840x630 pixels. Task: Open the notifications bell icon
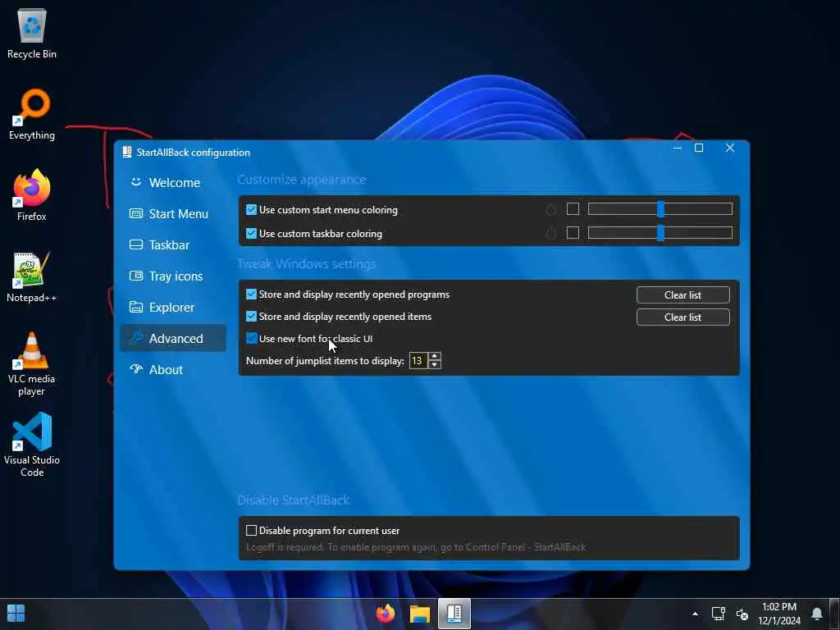pos(816,614)
